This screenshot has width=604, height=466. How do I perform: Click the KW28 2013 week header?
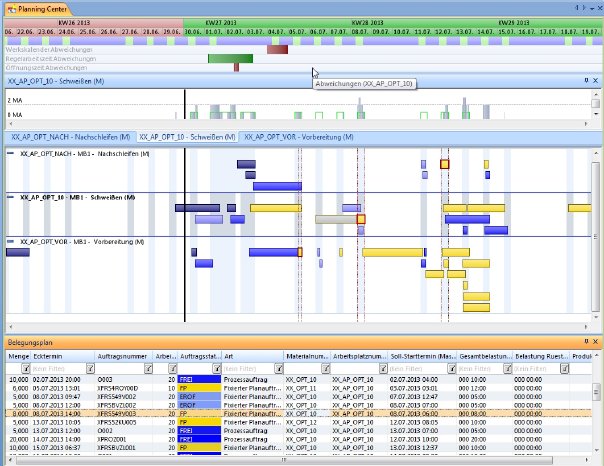367,23
